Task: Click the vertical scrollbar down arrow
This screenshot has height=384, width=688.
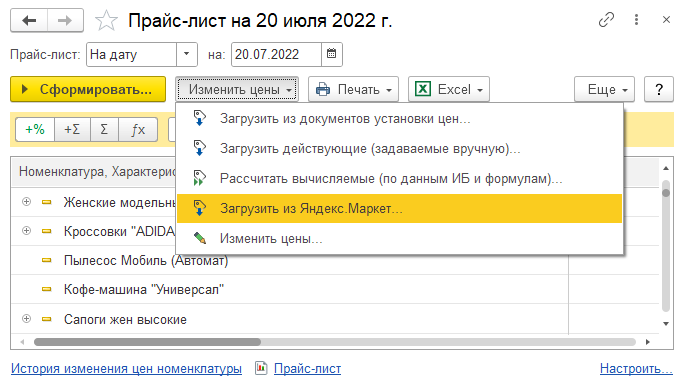Action: tap(666, 324)
